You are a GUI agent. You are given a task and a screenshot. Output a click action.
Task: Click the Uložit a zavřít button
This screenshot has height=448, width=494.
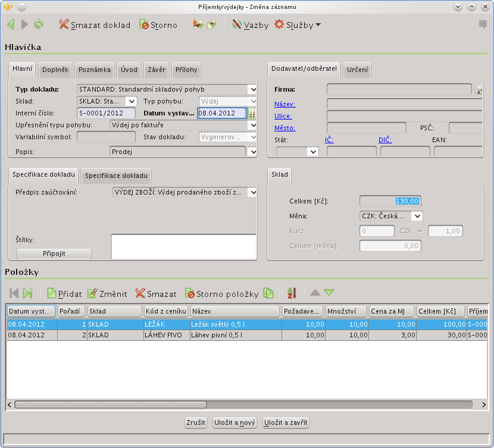pos(286,422)
